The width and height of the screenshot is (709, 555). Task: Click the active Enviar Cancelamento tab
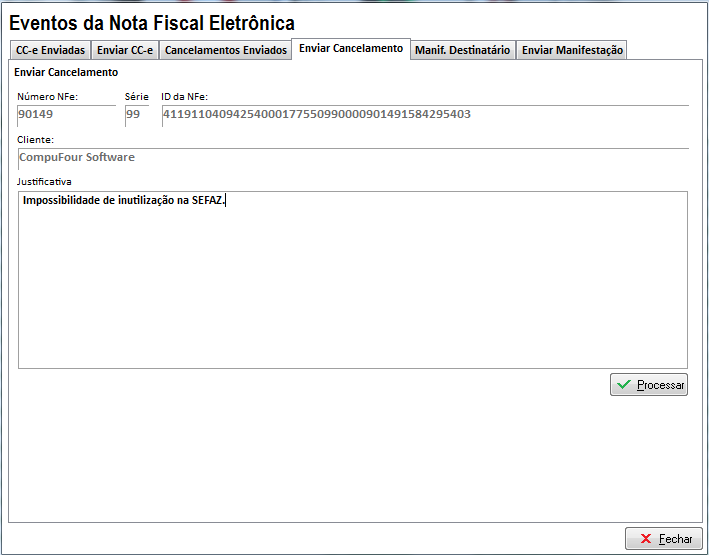351,48
